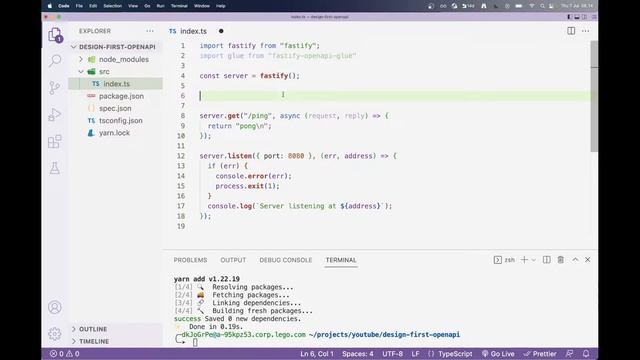This screenshot has width=640, height=360.
Task: Open notifications bell in status bar
Action: coord(586,353)
